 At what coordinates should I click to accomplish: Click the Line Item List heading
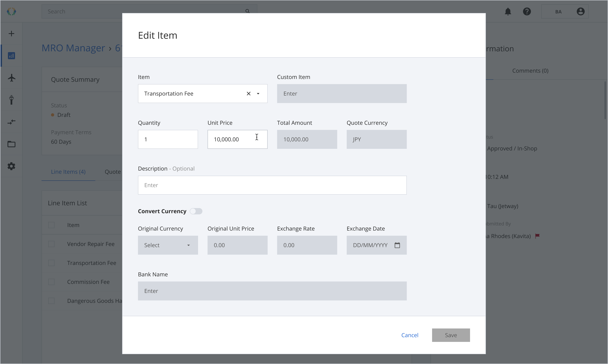point(67,203)
